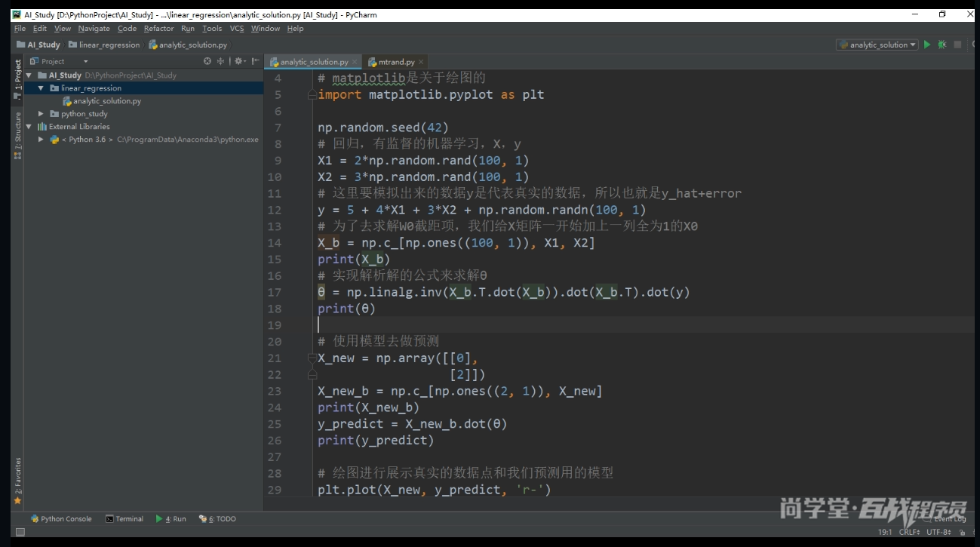Start debugging with the bug icon
The height and width of the screenshot is (547, 980).
(942, 45)
